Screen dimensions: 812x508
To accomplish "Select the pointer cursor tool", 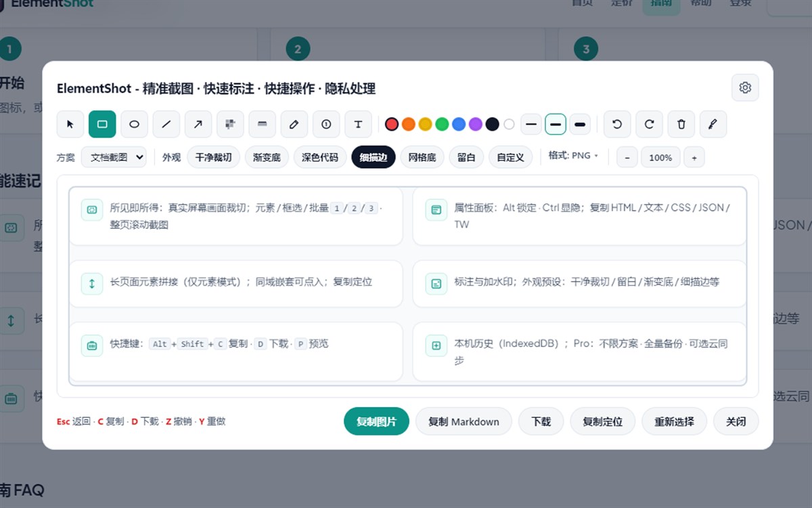I will pos(70,124).
